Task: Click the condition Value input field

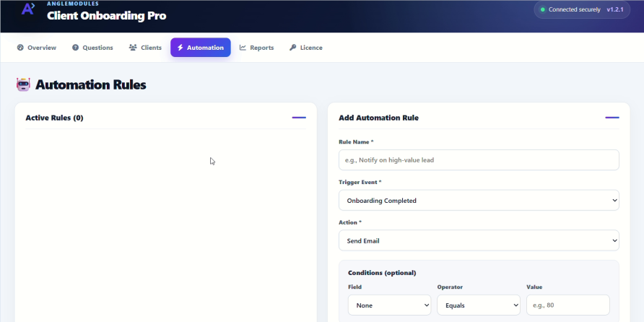Action: [568, 305]
